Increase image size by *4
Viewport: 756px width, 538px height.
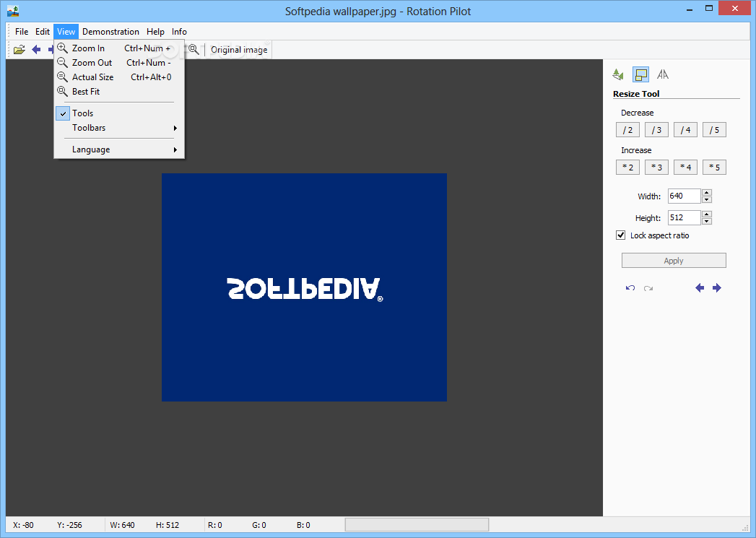[686, 168]
